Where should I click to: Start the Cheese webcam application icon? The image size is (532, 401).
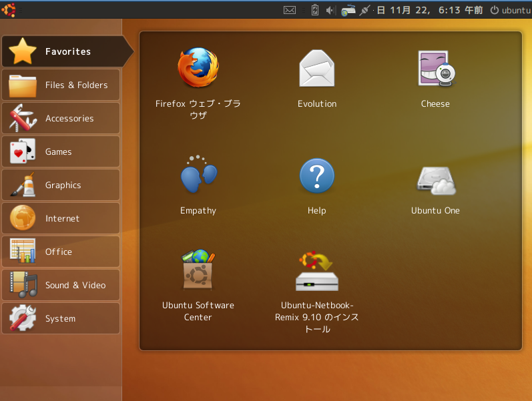point(437,68)
